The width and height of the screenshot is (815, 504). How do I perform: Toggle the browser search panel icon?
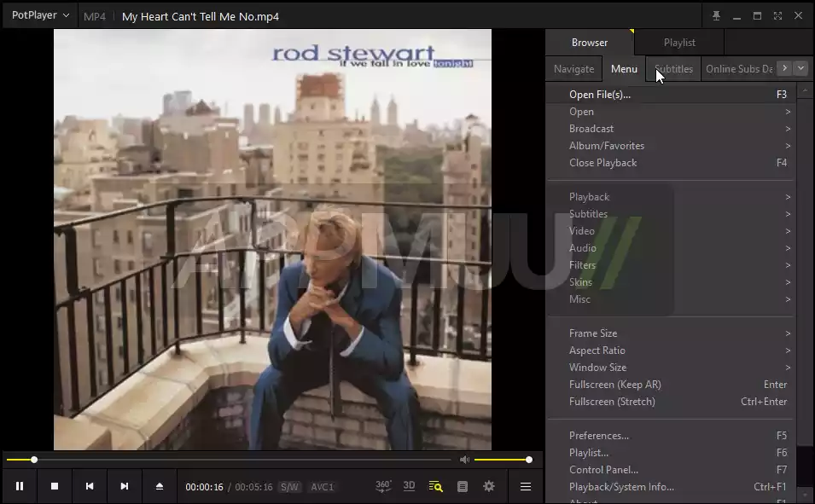click(435, 486)
